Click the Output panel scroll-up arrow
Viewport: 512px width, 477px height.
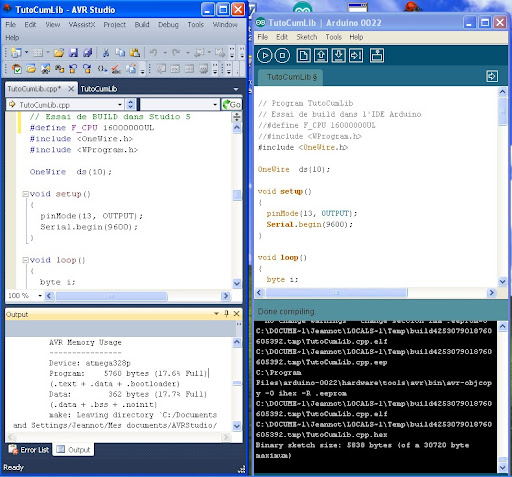[x=237, y=342]
